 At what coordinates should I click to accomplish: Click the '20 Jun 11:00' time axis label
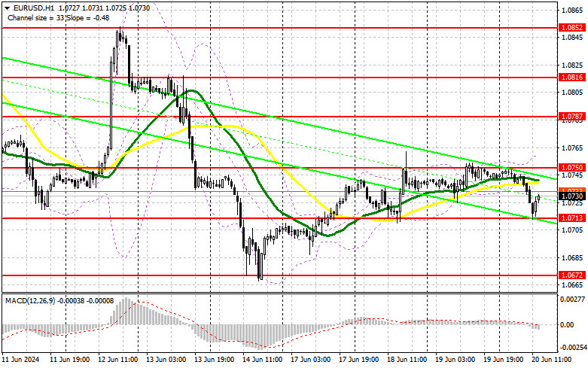[x=552, y=360]
